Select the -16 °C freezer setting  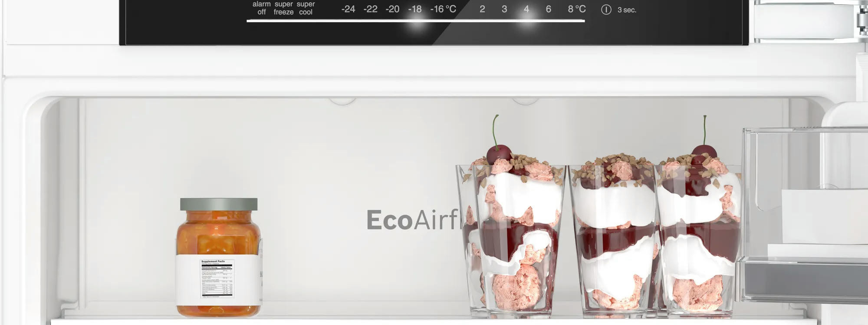click(x=443, y=9)
